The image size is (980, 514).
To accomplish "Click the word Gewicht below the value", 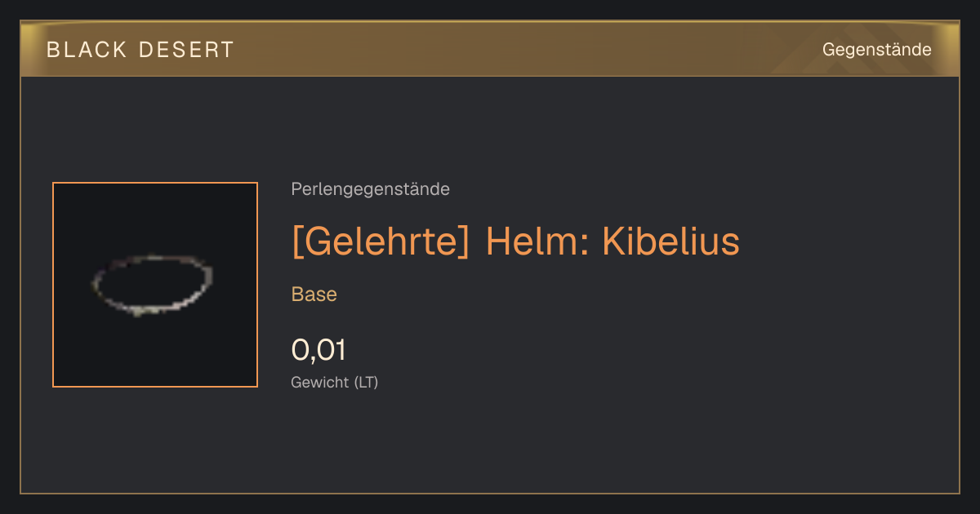I will coord(319,382).
